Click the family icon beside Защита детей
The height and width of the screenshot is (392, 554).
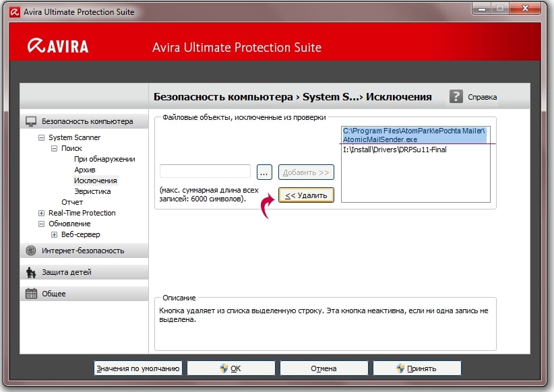31,272
